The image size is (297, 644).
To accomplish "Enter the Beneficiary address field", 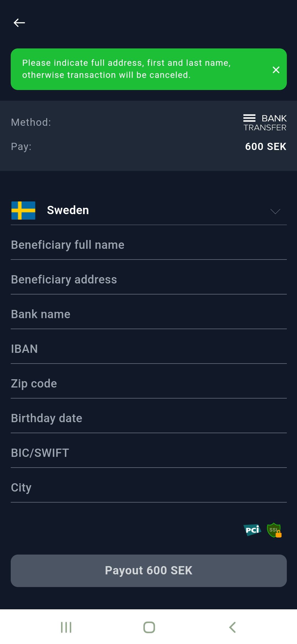I will pyautogui.click(x=148, y=280).
